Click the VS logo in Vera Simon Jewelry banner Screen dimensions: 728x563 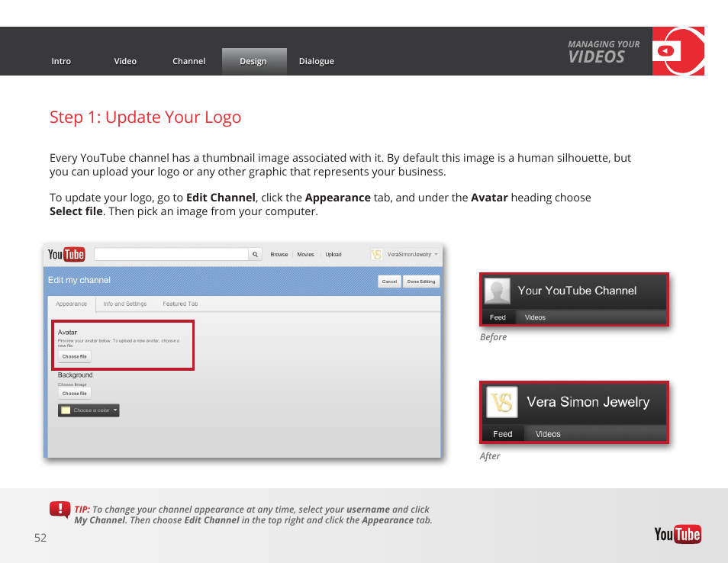click(x=502, y=402)
